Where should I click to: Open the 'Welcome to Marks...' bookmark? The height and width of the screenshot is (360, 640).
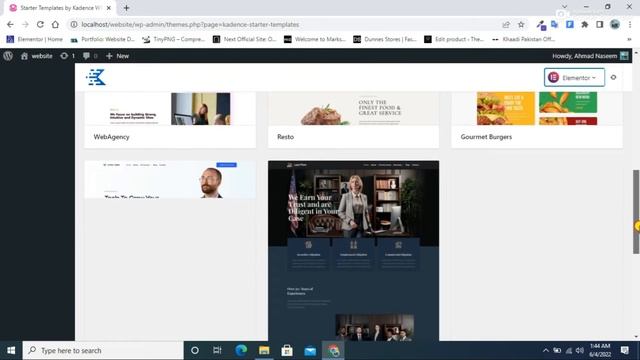pos(315,39)
